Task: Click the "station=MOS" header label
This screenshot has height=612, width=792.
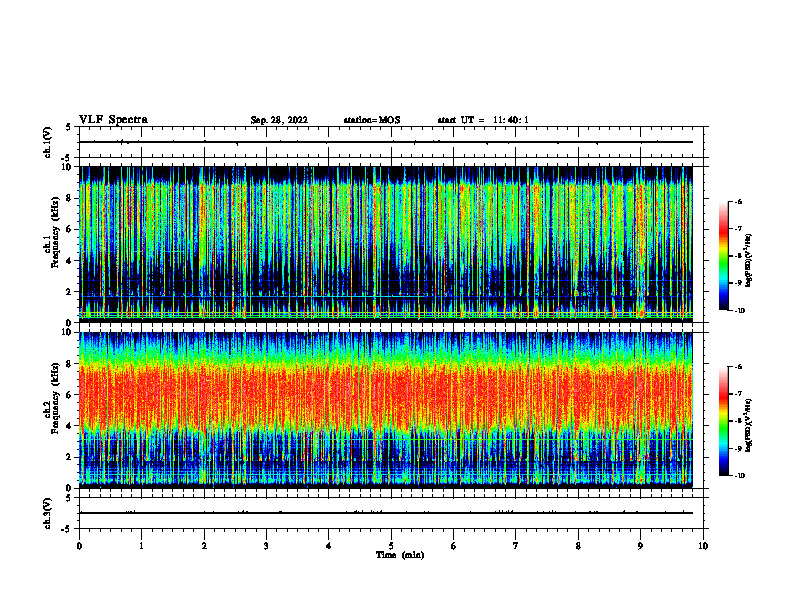Action: pyautogui.click(x=372, y=120)
